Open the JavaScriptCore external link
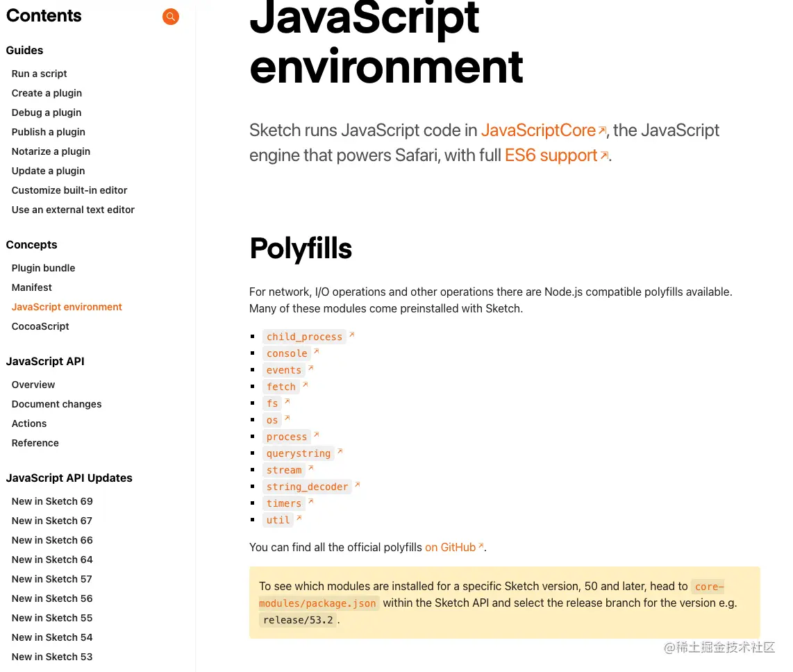This screenshot has height=672, width=793. (538, 131)
